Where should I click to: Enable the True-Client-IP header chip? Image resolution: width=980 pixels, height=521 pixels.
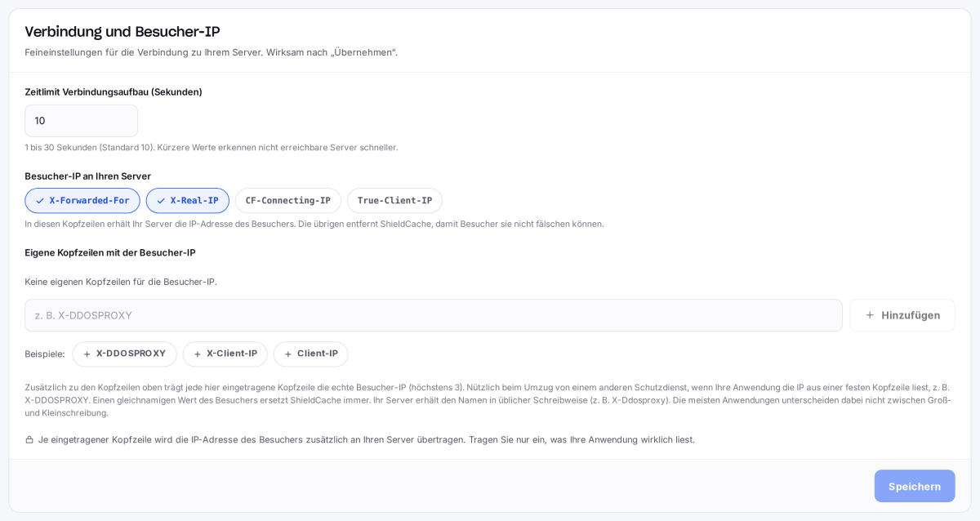click(x=394, y=201)
